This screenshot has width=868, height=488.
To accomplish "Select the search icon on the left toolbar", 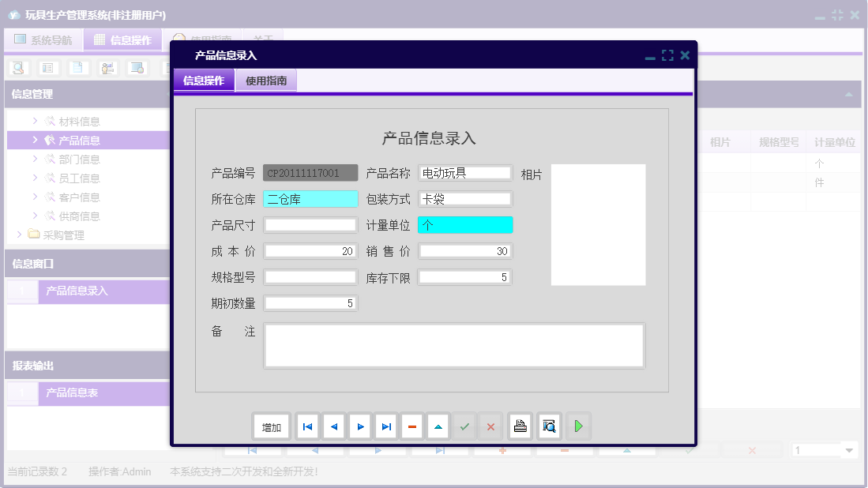I will pos(17,67).
